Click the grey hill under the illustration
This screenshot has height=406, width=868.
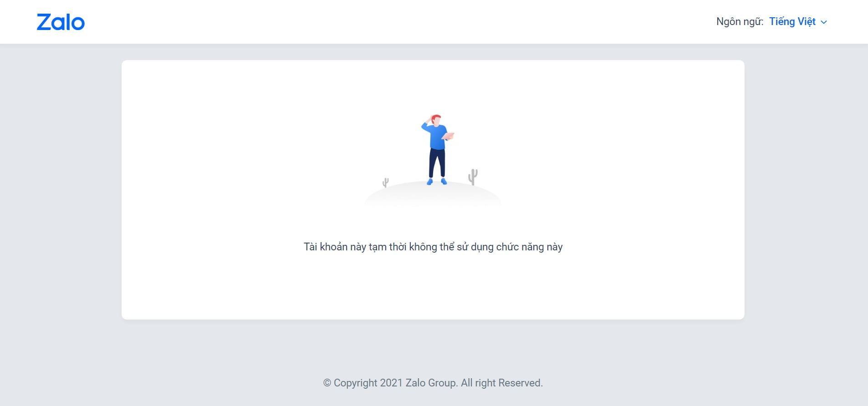[432, 194]
